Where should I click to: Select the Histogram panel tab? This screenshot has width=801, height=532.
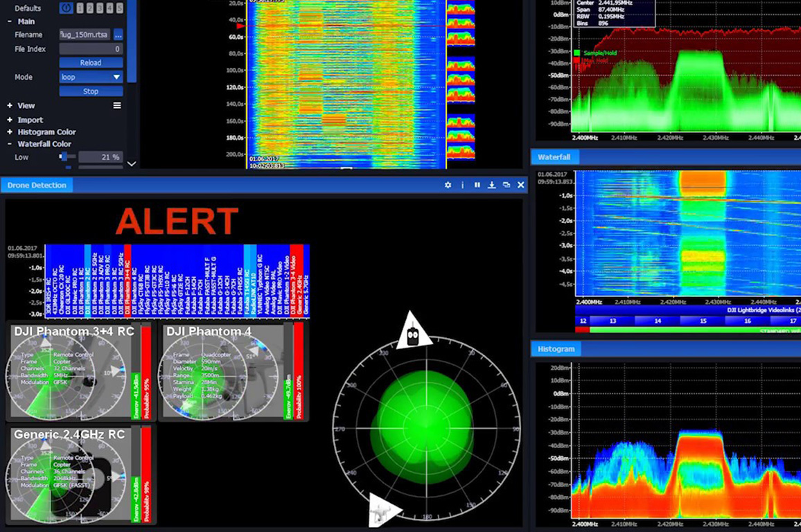(556, 348)
